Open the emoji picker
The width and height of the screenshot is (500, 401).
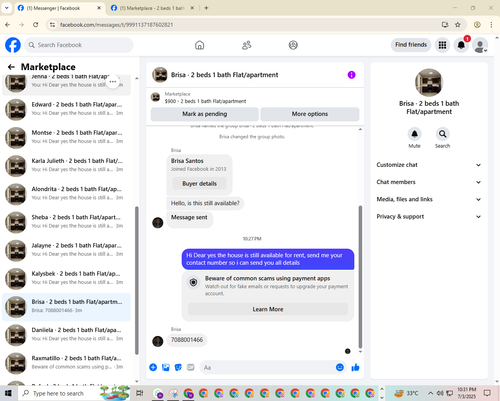pos(340,367)
